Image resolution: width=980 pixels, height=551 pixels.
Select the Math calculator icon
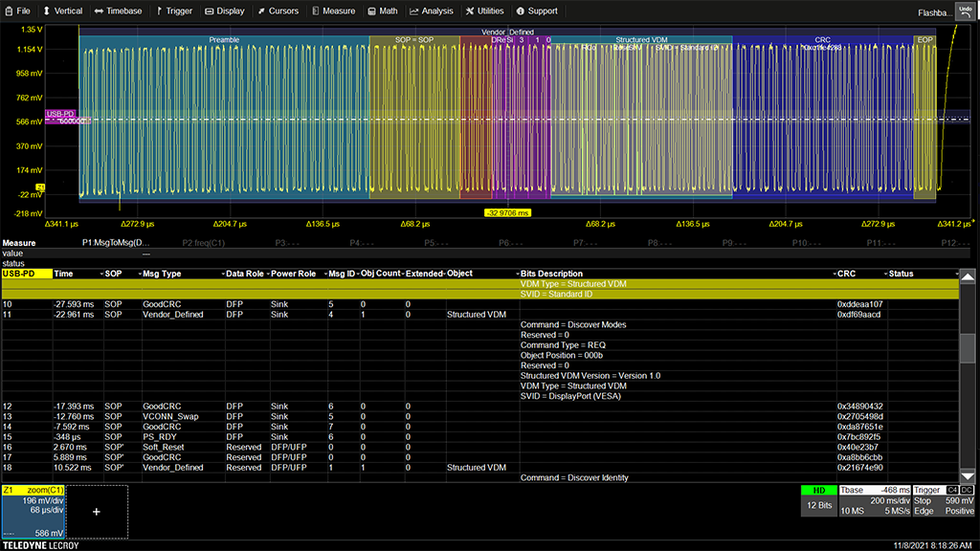pyautogui.click(x=370, y=11)
